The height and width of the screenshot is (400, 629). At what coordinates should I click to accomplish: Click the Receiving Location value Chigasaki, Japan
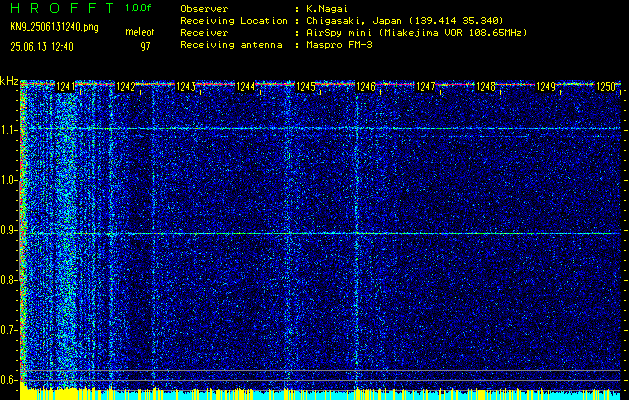point(405,21)
